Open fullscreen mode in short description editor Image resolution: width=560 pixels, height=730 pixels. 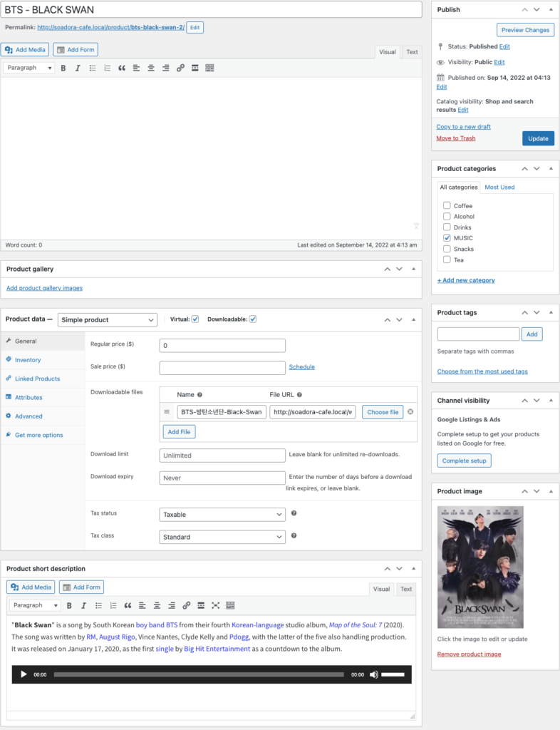[x=215, y=605]
